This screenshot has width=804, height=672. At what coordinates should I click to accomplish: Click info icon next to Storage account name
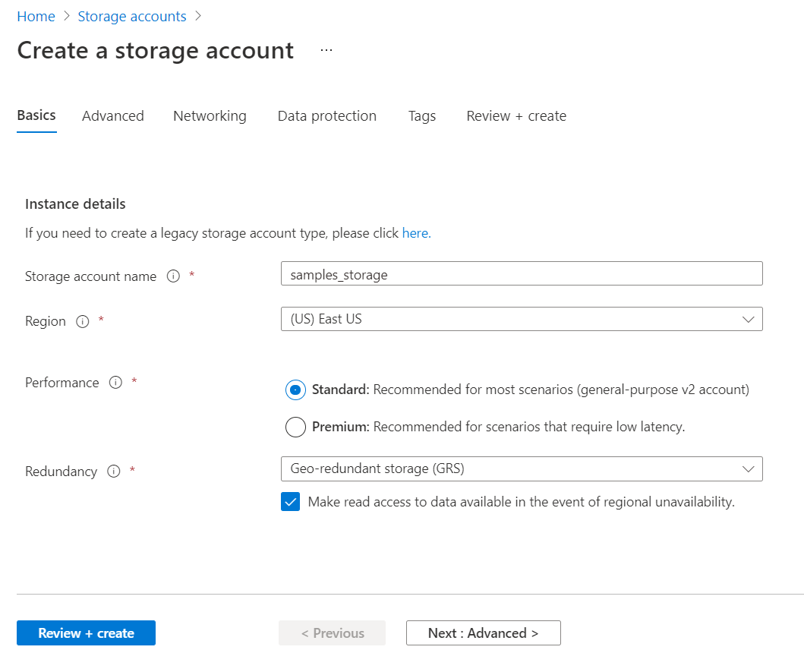coord(173,276)
